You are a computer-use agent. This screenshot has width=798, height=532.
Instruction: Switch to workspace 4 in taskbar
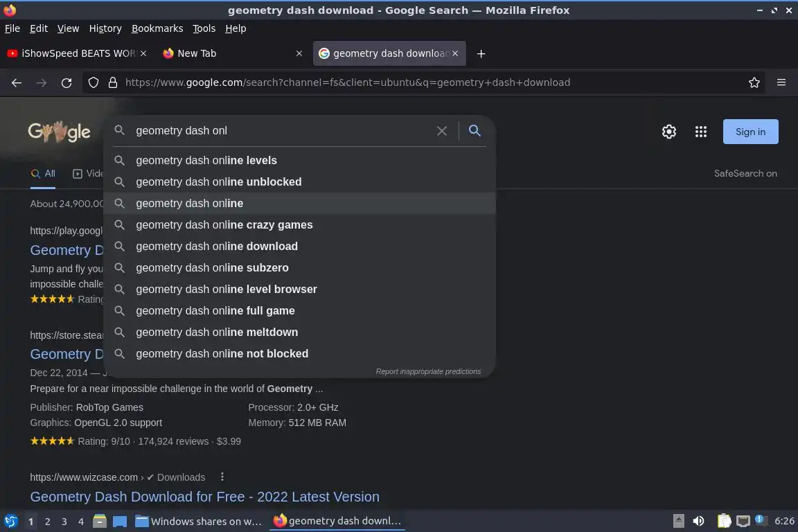tap(81, 522)
